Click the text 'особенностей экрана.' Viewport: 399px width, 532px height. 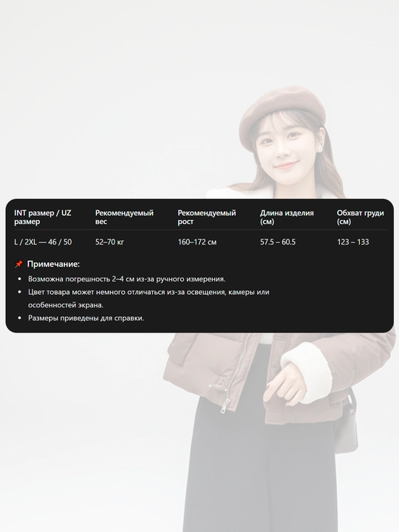coord(66,305)
